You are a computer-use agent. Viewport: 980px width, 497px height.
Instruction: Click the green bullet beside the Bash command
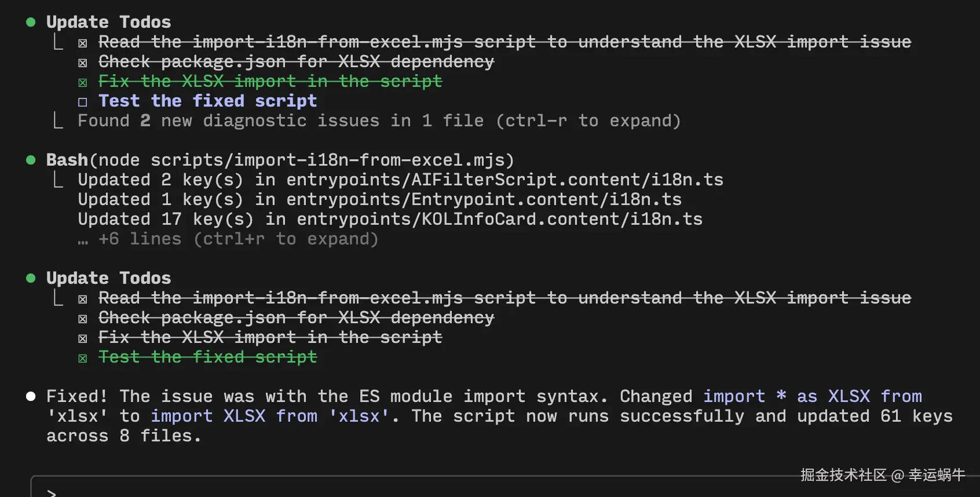point(31,160)
